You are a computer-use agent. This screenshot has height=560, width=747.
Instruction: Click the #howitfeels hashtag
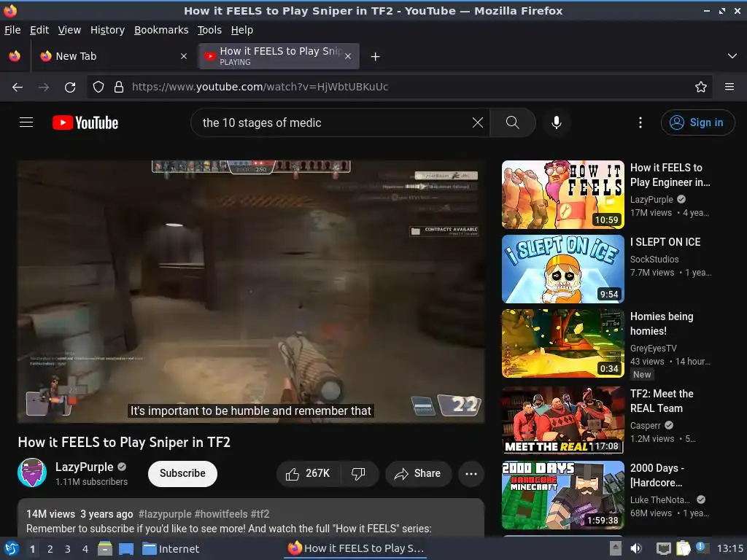[221, 514]
